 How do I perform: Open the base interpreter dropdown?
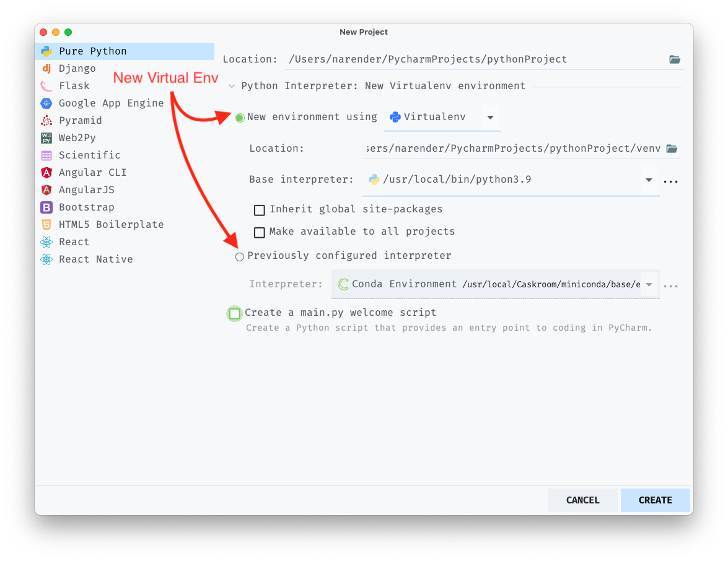click(649, 180)
